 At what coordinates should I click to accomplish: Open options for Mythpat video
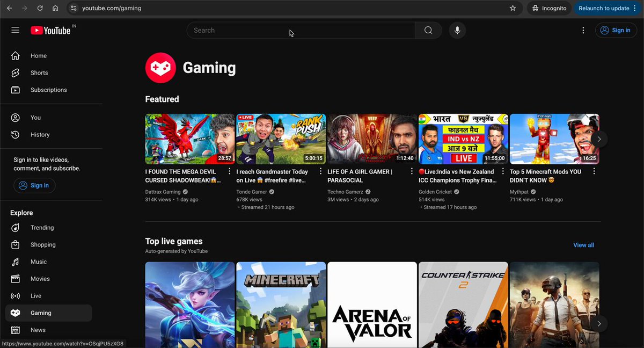click(594, 172)
